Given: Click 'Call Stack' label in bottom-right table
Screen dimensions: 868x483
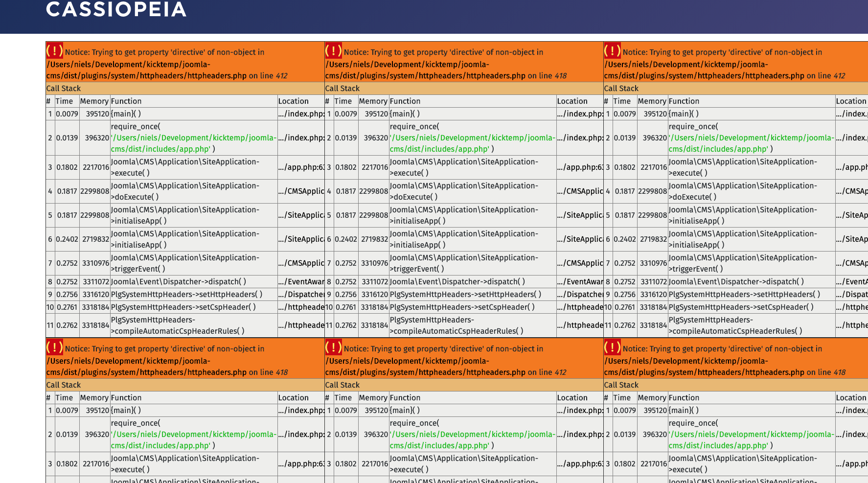Looking at the screenshot, I should click(621, 385).
